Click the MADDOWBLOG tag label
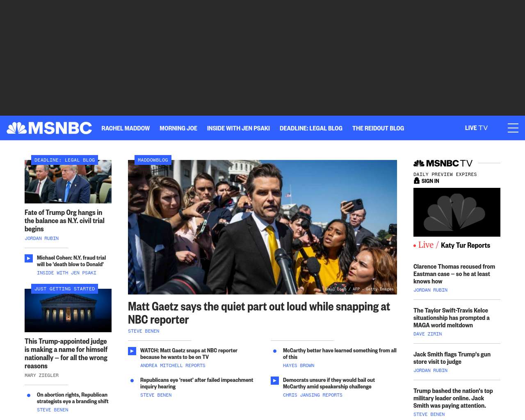Viewport: 525px width, 420px height. pos(153,160)
